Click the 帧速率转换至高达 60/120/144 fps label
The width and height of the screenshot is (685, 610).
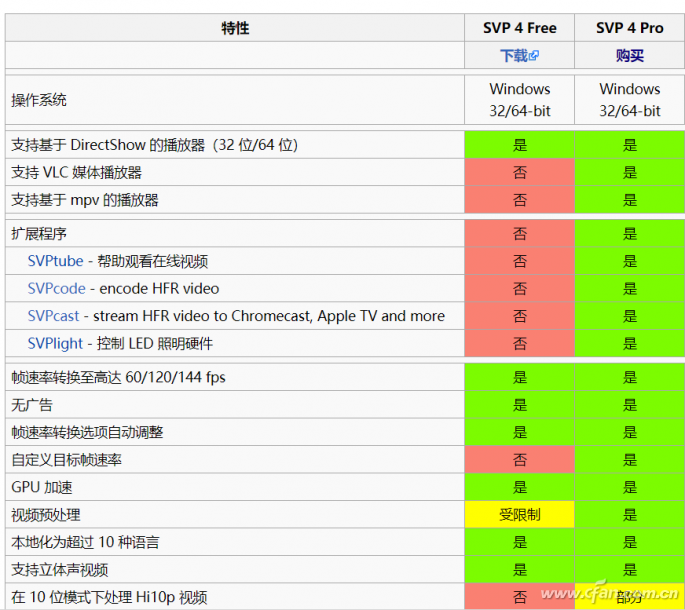118,377
